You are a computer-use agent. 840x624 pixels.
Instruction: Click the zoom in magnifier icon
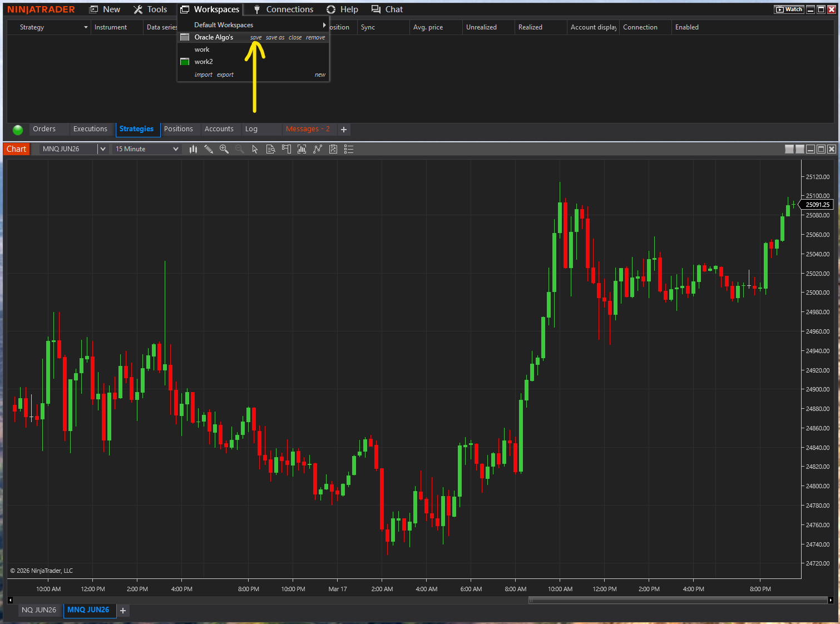pyautogui.click(x=224, y=149)
